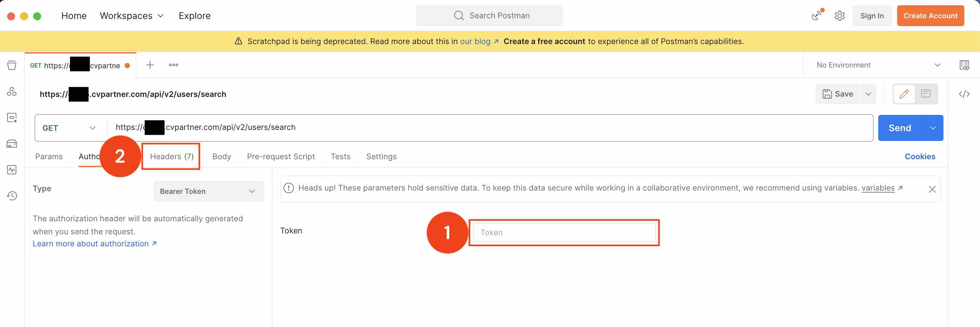Open the capture requests satellite icon
This screenshot has height=327, width=980.
click(x=817, y=15)
